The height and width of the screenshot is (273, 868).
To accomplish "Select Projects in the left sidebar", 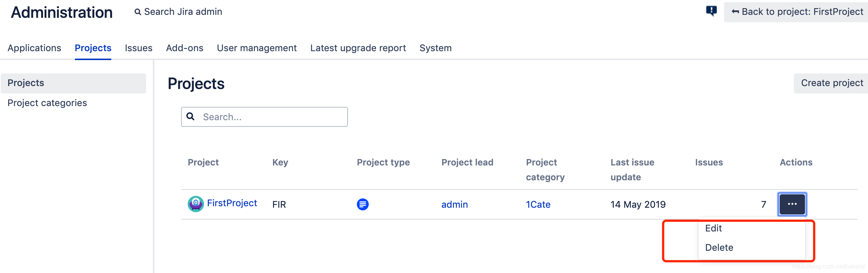I will click(73, 83).
